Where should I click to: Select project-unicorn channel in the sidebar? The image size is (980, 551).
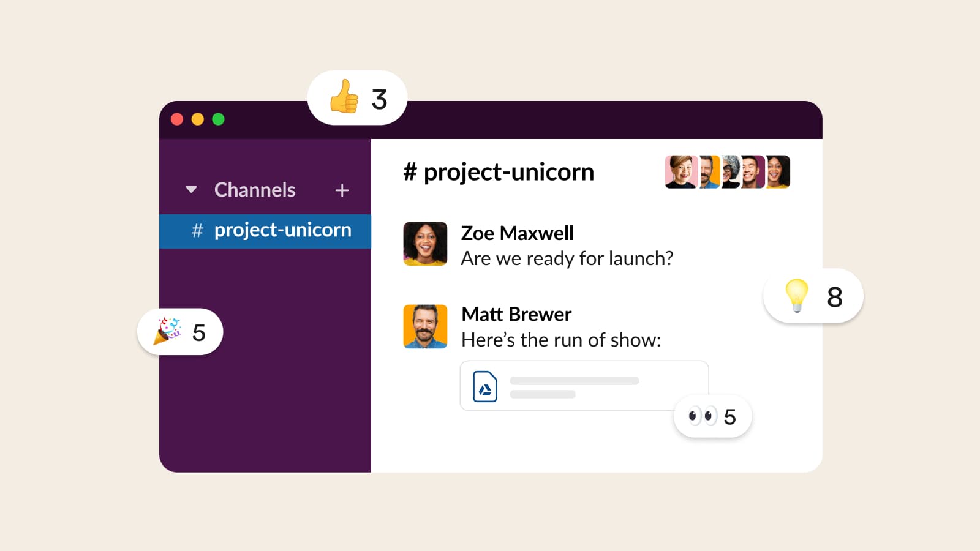pos(282,231)
